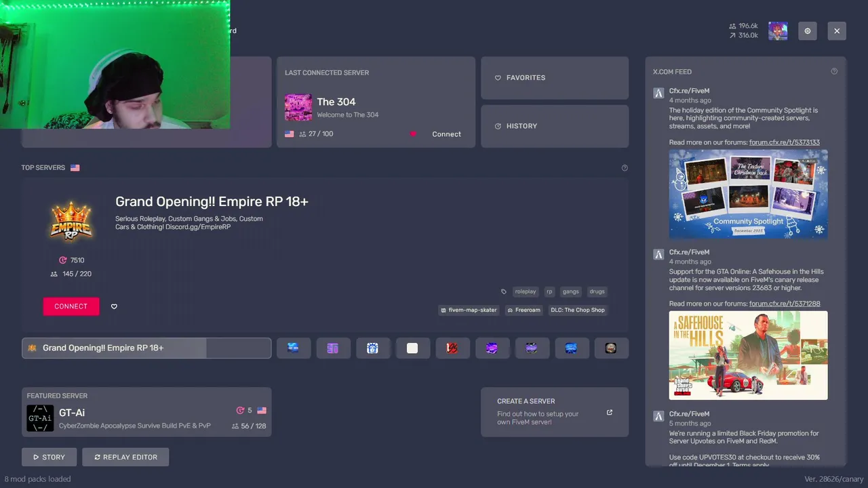
Task: Select the red server icon in carousel
Action: 452,348
